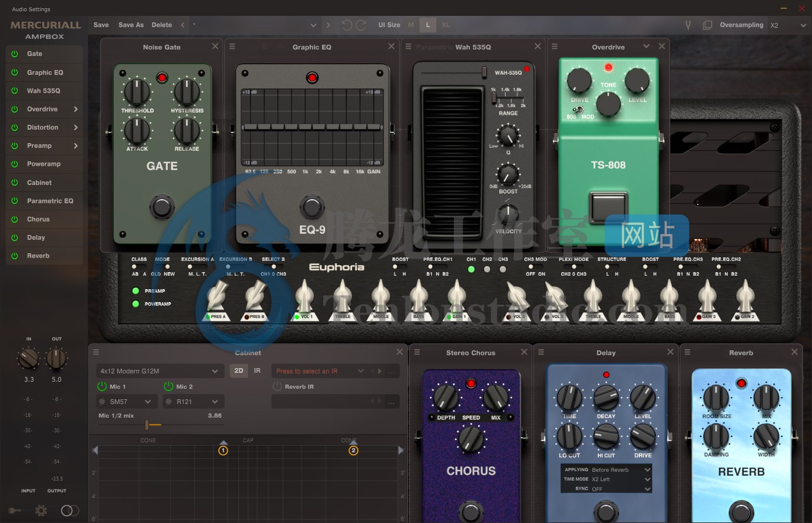Click the copy/duplicate window icon near Oversampling
812x523 pixels.
pyautogui.click(x=707, y=25)
